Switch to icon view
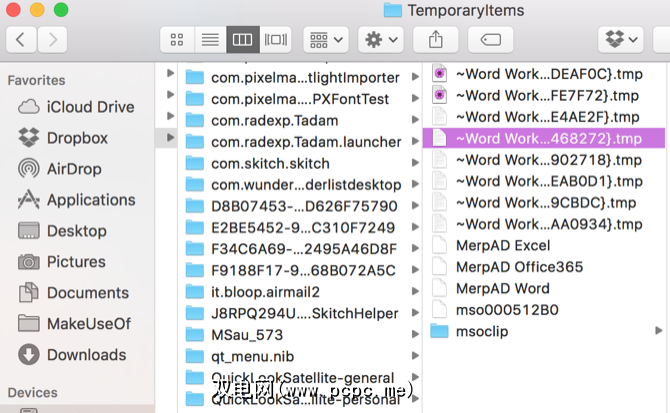Image resolution: width=670 pixels, height=413 pixels. pos(177,40)
